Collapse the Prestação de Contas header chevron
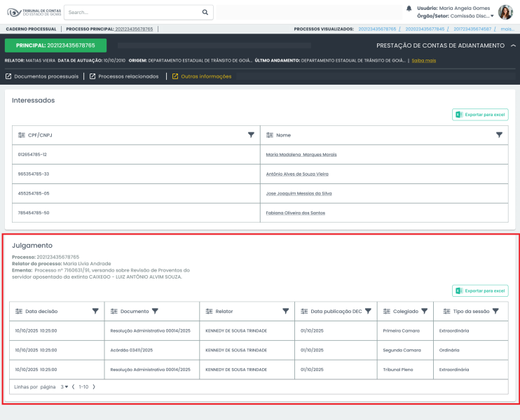Screen dimensions: 520x420 pos(513,45)
